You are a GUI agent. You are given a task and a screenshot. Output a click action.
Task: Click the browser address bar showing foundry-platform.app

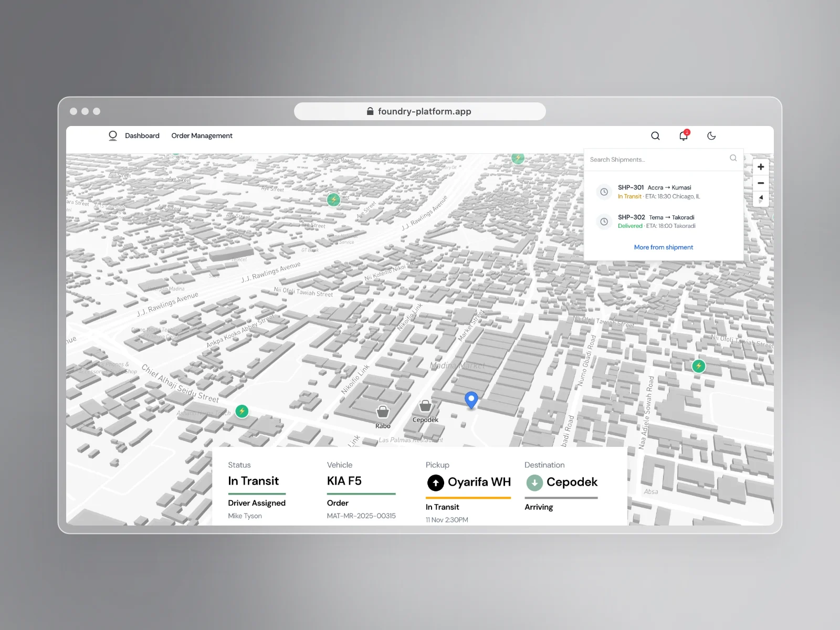tap(420, 111)
